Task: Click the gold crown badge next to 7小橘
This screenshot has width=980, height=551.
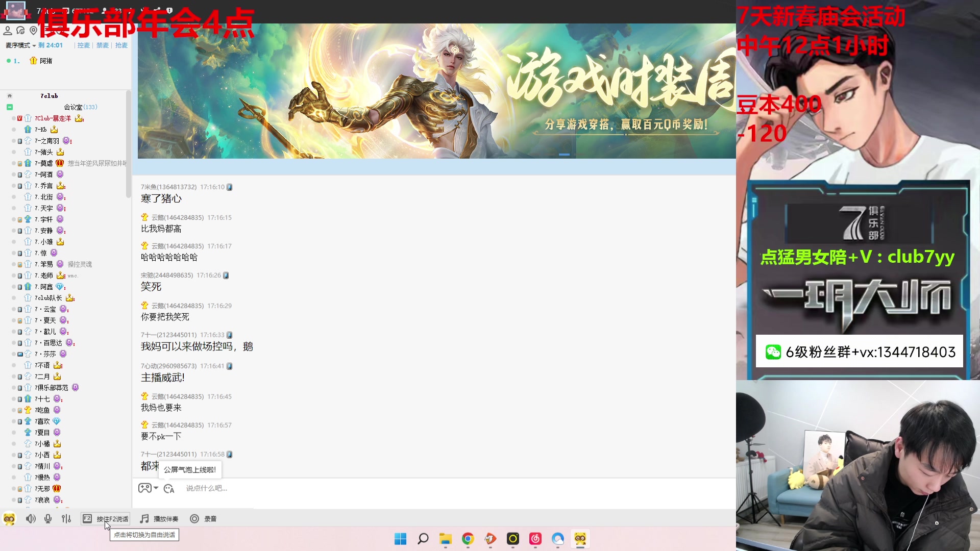Action: 57,444
